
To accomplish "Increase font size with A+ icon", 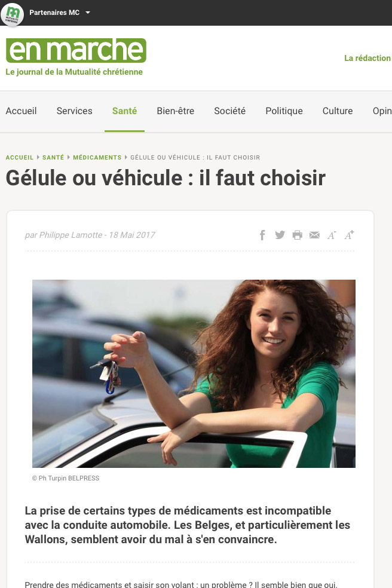I will [x=349, y=235].
